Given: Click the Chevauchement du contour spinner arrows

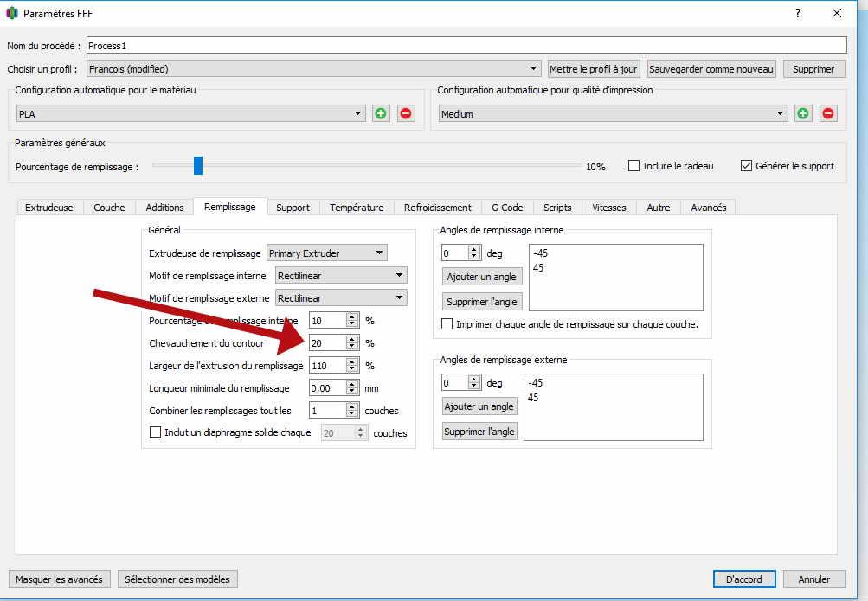Looking at the screenshot, I should [352, 342].
